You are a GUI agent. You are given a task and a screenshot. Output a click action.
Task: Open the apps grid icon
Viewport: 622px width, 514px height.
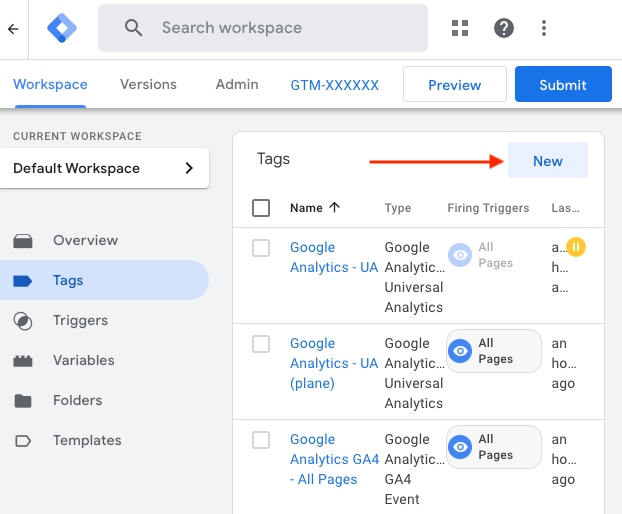click(460, 28)
